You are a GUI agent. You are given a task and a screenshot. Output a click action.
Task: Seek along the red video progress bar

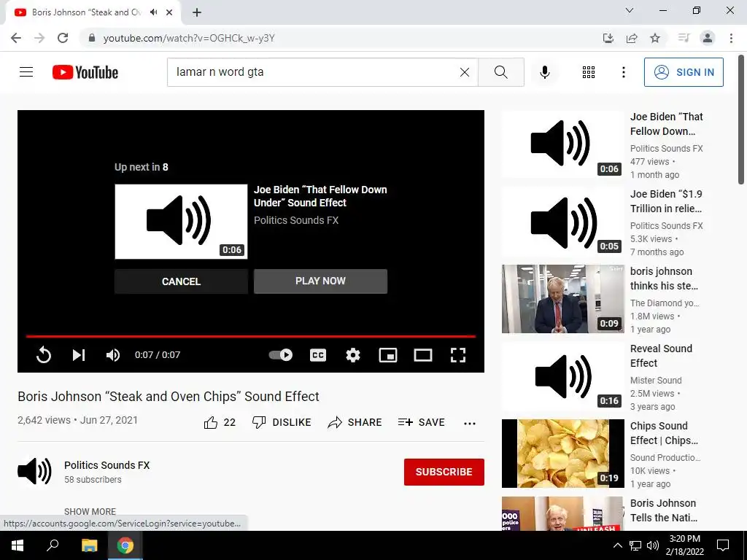click(251, 336)
